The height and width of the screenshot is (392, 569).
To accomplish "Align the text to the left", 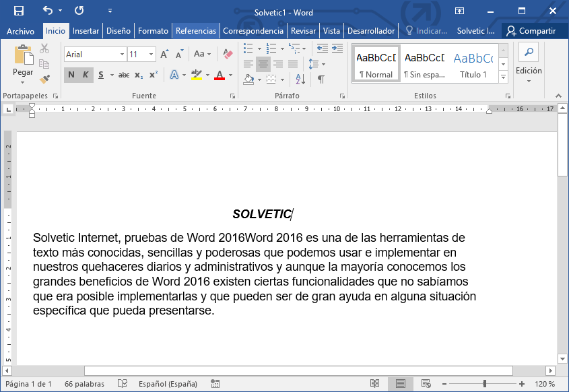I will (x=248, y=64).
